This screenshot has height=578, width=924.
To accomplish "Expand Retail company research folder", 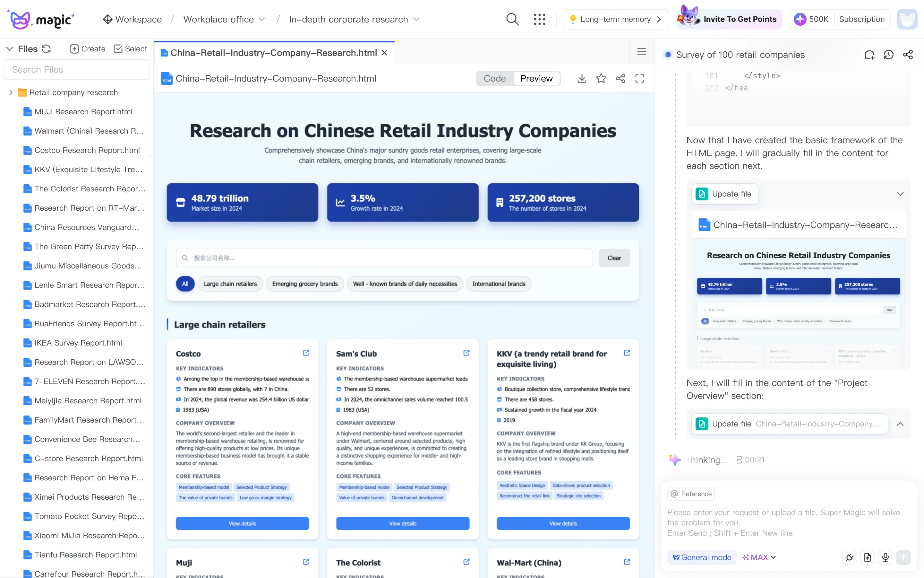I will pos(10,92).
